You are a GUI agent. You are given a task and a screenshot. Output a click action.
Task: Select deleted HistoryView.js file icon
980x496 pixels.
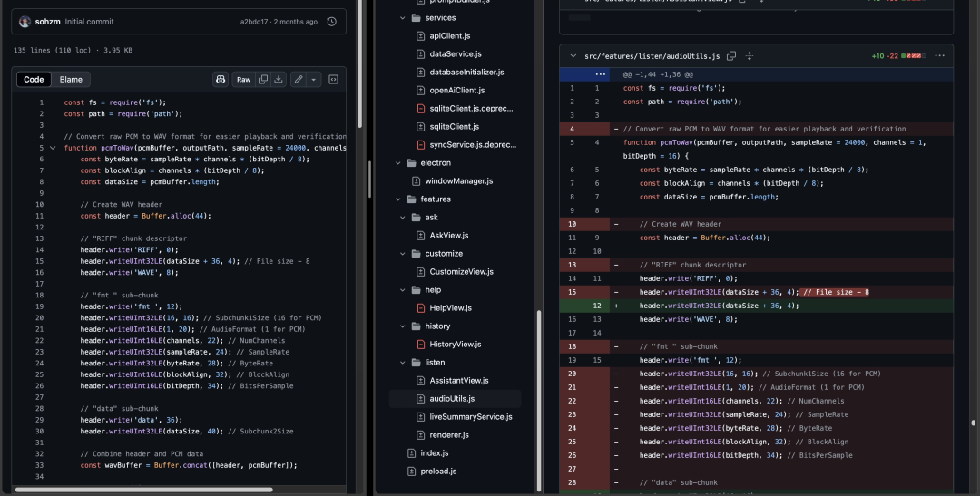point(421,345)
